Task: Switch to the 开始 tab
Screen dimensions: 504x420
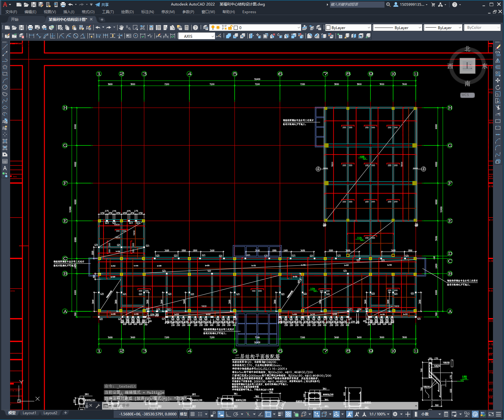Action: click(x=15, y=19)
